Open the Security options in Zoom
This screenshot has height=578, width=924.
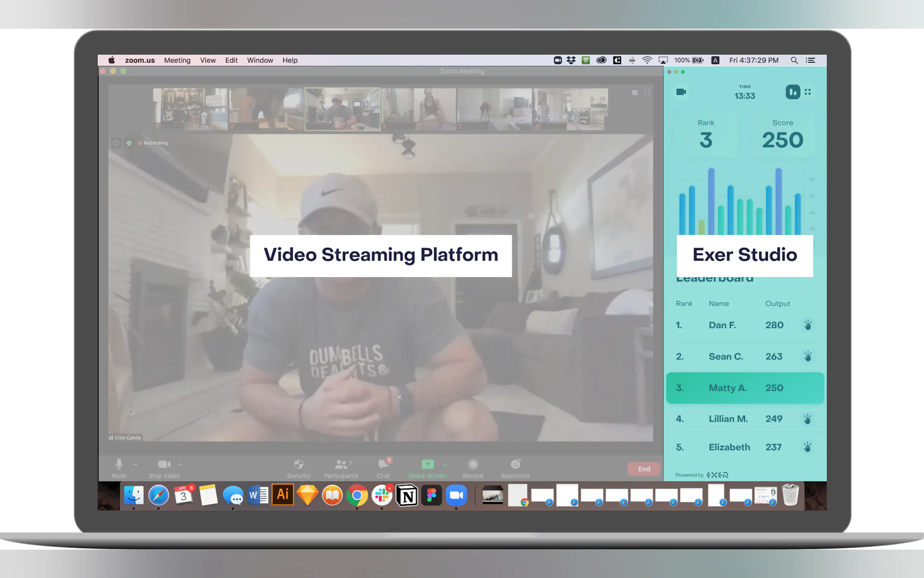pyautogui.click(x=299, y=469)
